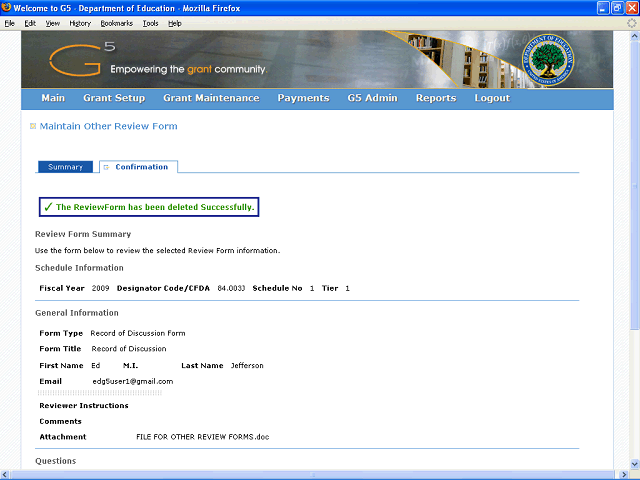The image size is (640, 480).
Task: Open the File menu
Action: pos(9,23)
